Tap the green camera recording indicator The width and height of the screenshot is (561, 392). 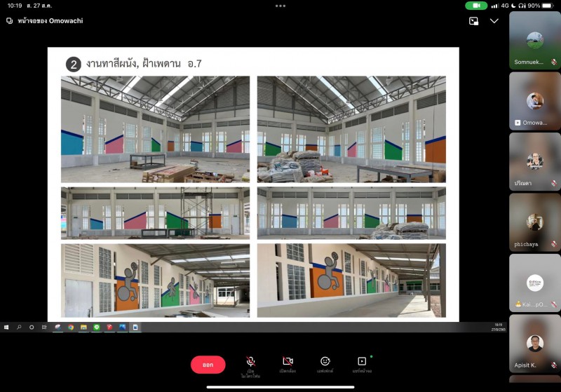point(476,6)
